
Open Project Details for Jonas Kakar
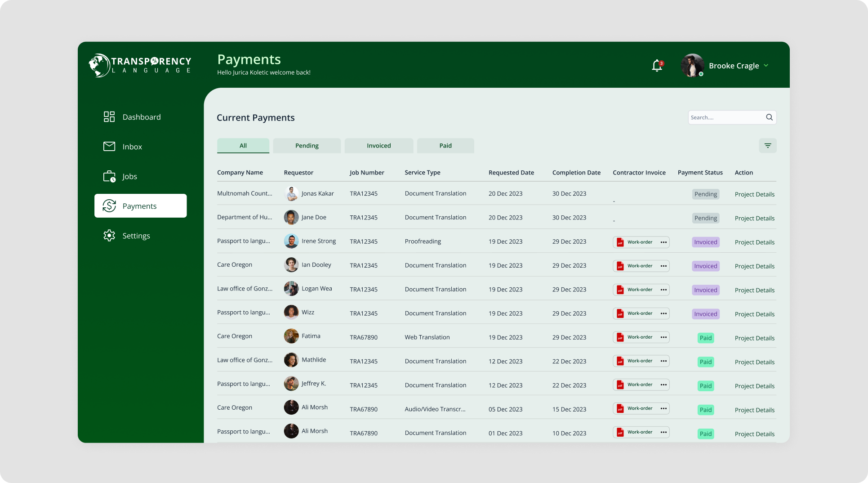tap(755, 194)
